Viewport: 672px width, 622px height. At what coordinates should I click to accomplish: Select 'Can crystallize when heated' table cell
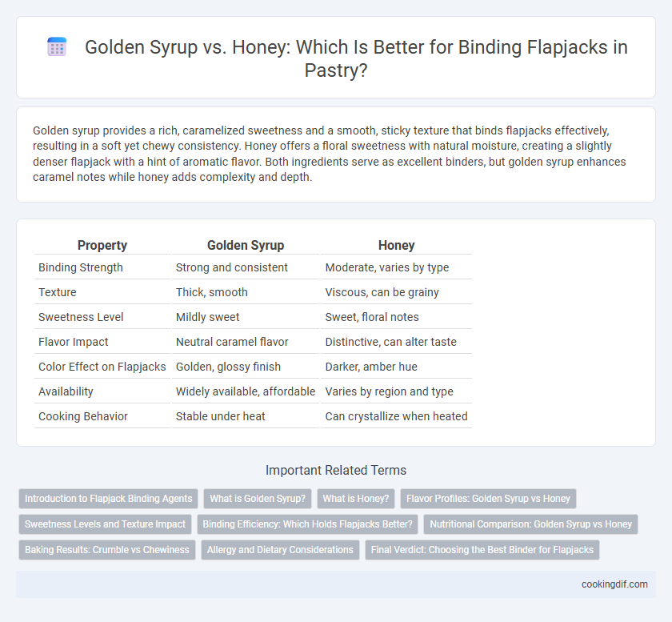[396, 416]
